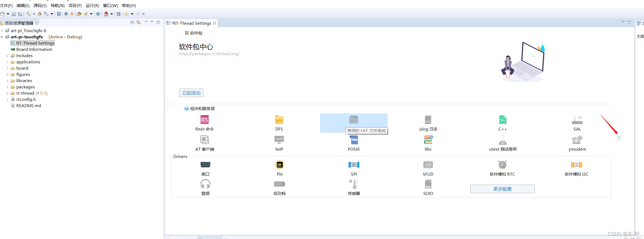This screenshot has width=644, height=239.
Task: Click the red download arrow toolbar icon
Action: [x=106, y=14]
